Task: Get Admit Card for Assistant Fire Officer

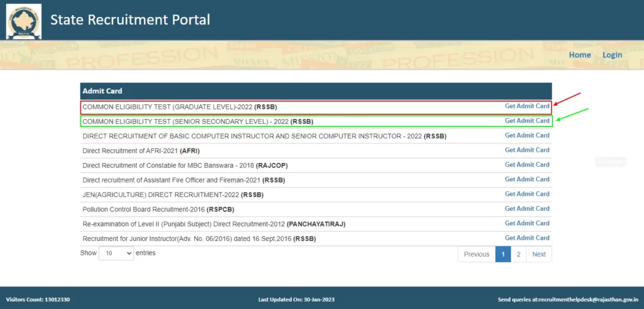Action: click(527, 179)
